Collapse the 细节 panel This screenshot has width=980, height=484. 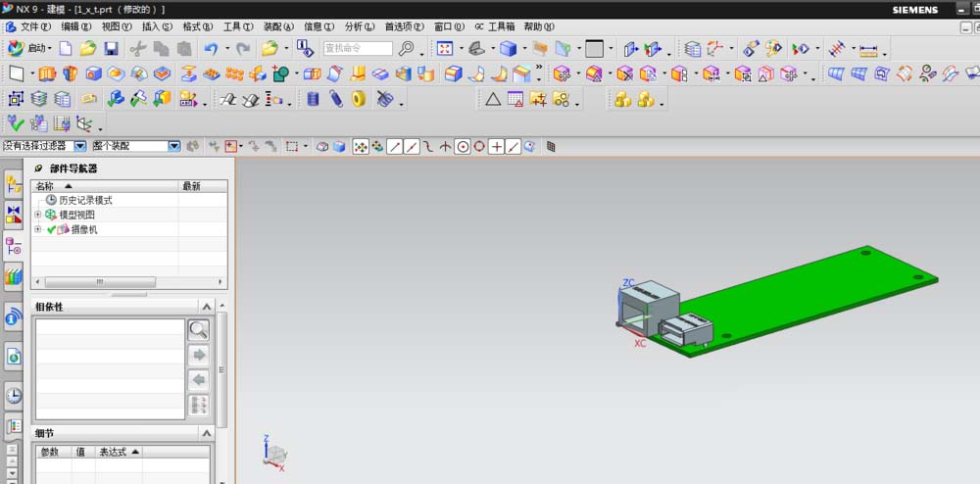(206, 433)
